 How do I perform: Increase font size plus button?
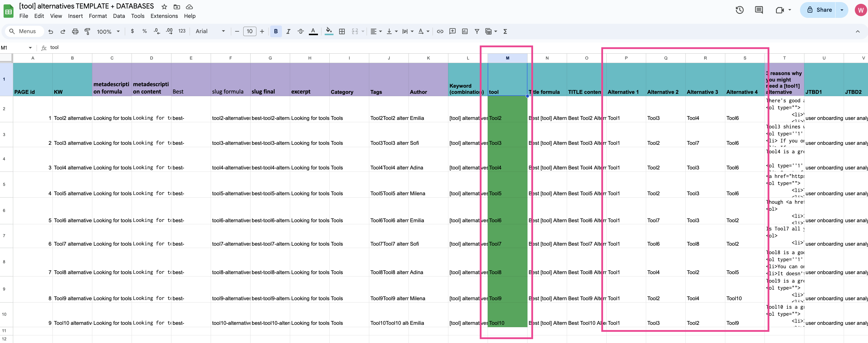[262, 31]
